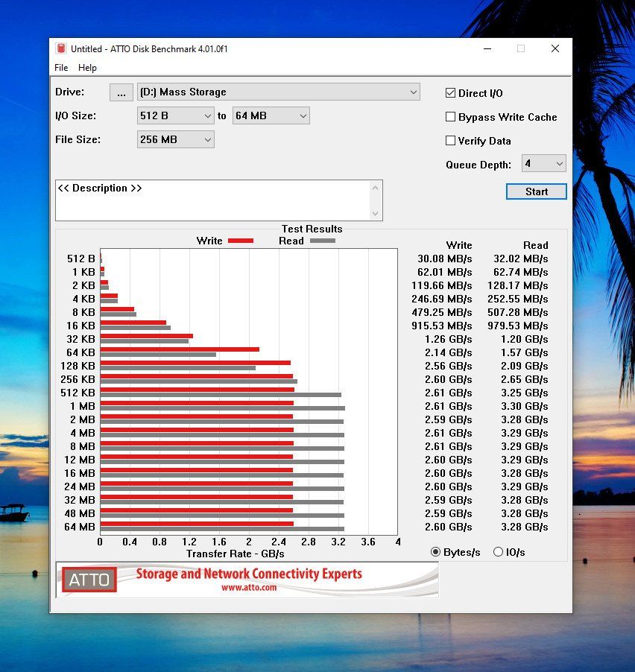635x672 pixels.
Task: Click the 64 KB red write bar
Action: [180, 349]
